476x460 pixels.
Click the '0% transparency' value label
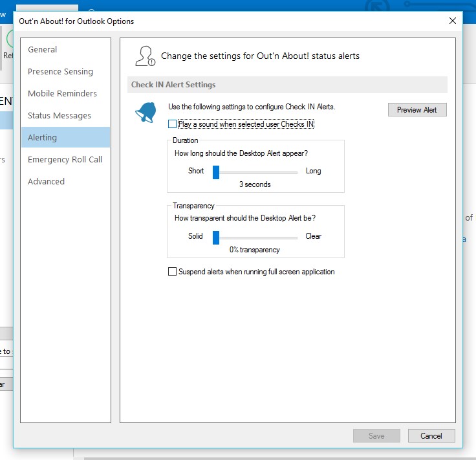tap(254, 250)
